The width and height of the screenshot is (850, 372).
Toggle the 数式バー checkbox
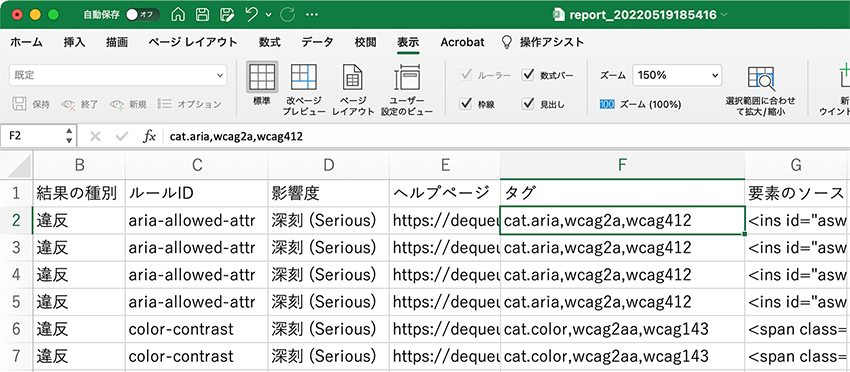(x=528, y=75)
